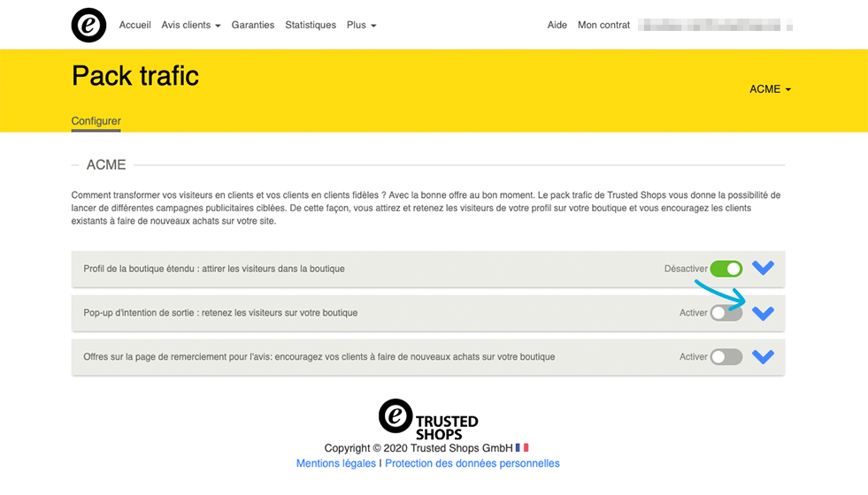Enable the Pop-up d'intention de sortie toggle
This screenshot has width=868, height=495.
[726, 313]
